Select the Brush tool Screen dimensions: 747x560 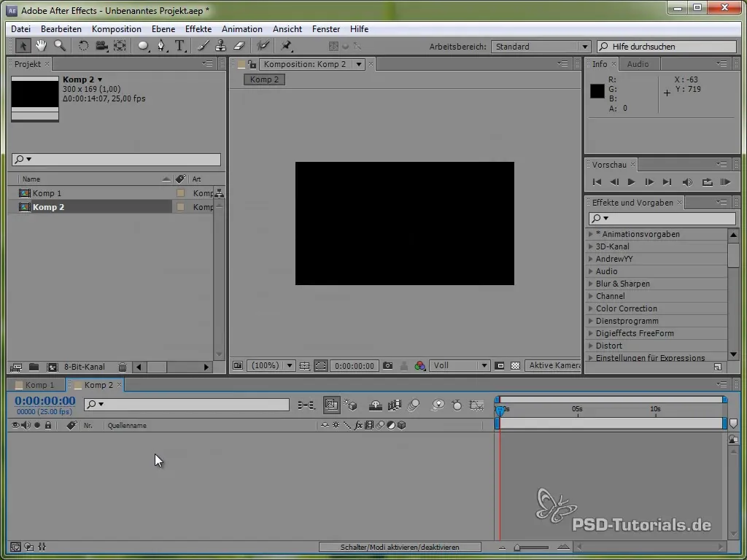(x=203, y=46)
